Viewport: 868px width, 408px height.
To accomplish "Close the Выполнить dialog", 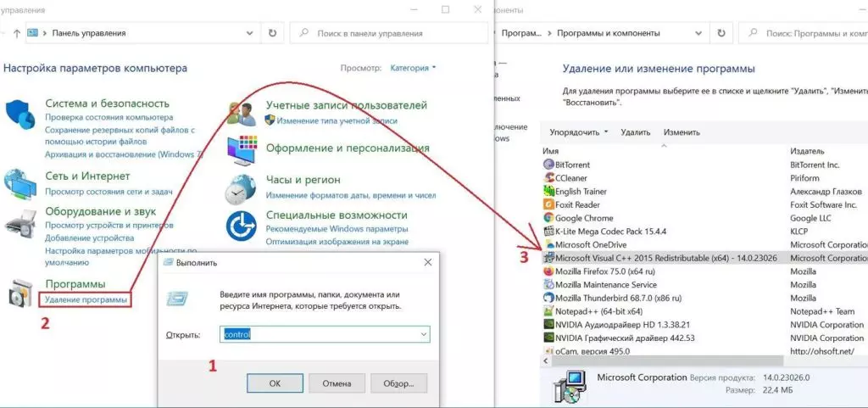I will coord(427,262).
